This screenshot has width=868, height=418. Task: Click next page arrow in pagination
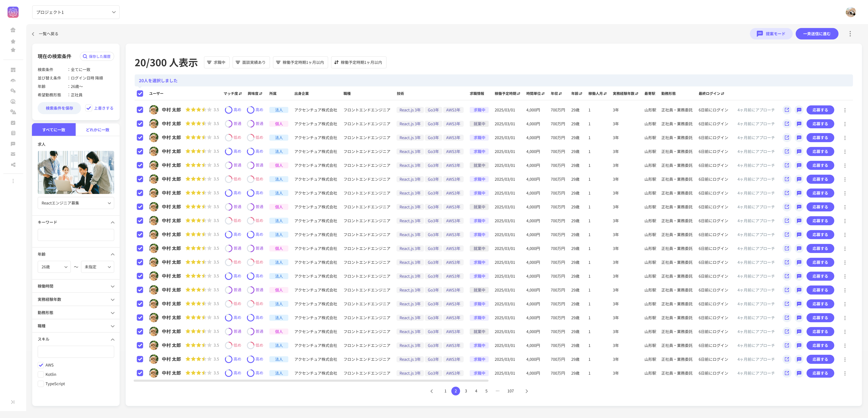(x=527, y=391)
